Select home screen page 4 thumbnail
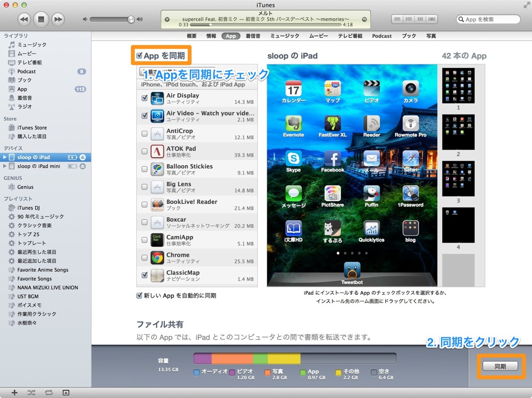 point(459,225)
